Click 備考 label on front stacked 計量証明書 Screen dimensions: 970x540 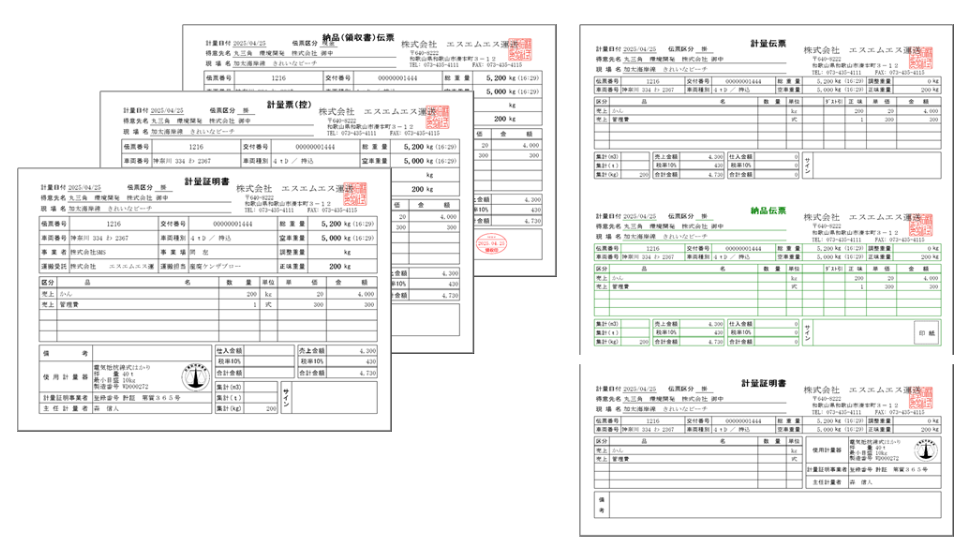click(66, 353)
